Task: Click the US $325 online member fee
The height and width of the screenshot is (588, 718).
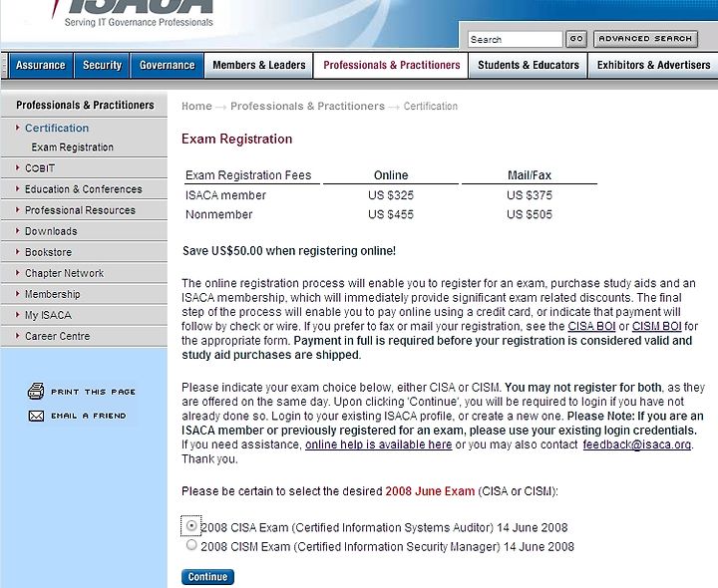Action: pos(391,195)
